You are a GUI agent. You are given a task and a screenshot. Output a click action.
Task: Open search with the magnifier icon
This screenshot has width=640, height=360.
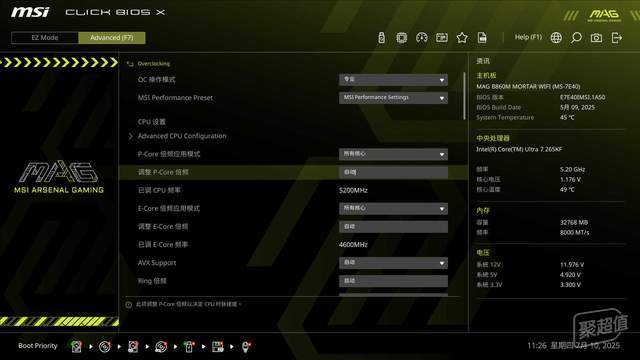tap(576, 38)
